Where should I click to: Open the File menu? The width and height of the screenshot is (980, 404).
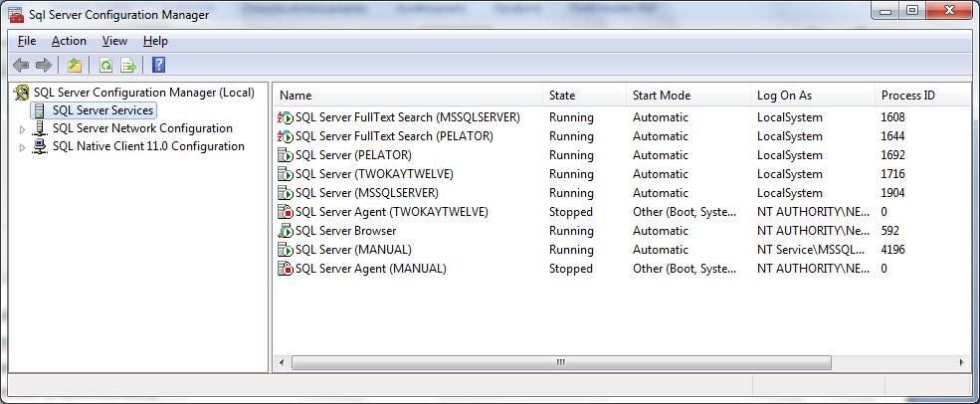coord(27,41)
